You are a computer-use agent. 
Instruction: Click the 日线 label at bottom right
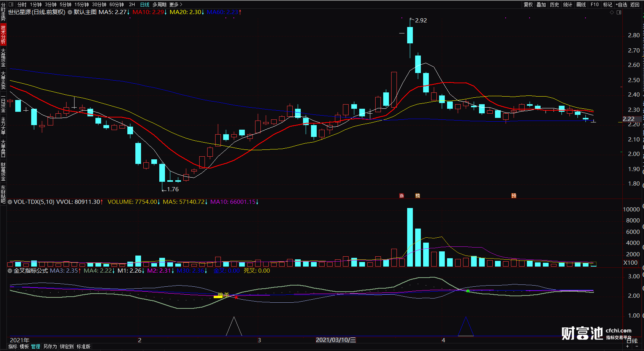coord(632,341)
